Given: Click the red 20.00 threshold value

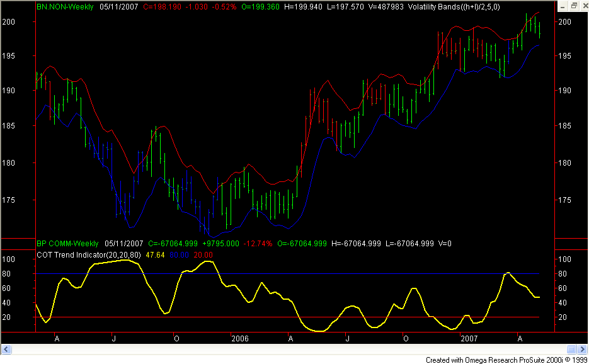Looking at the screenshot, I should click(x=203, y=254).
